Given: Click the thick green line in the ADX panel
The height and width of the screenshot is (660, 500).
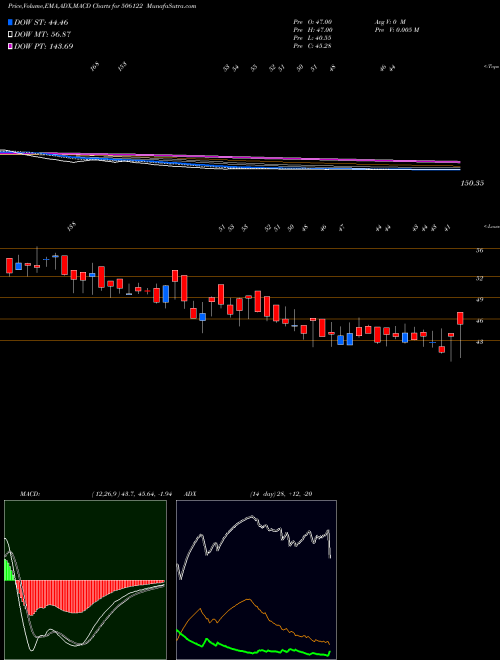Looking at the screenshot, I should [x=253, y=652].
